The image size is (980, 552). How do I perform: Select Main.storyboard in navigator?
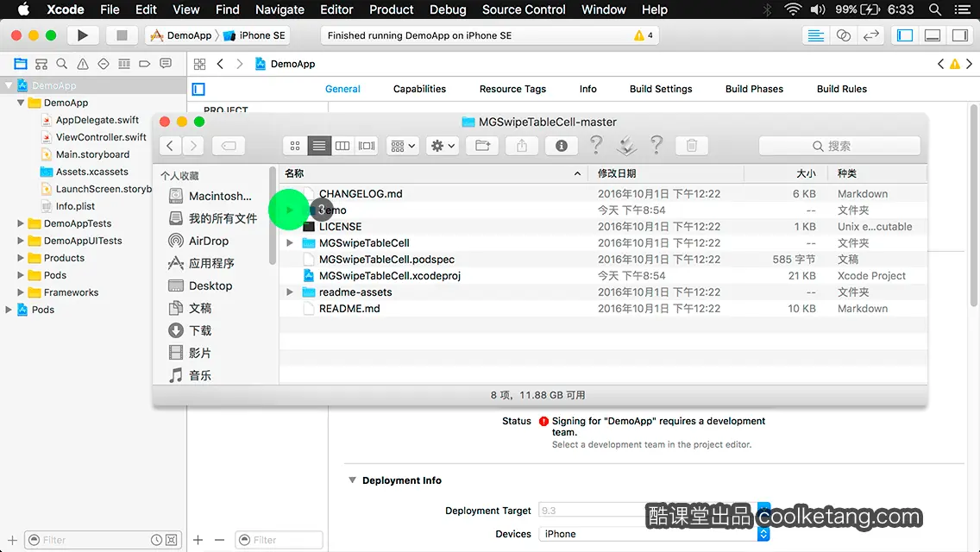pos(91,154)
